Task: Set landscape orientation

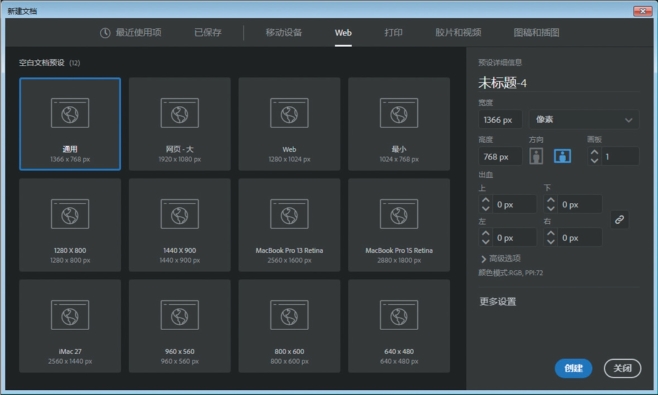Action: click(x=562, y=156)
